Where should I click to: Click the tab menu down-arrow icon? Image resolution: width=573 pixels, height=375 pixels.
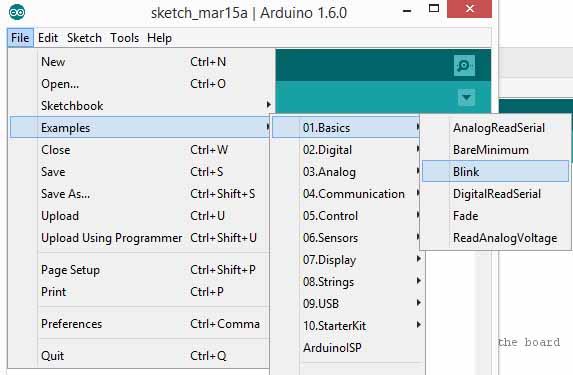pyautogui.click(x=466, y=98)
